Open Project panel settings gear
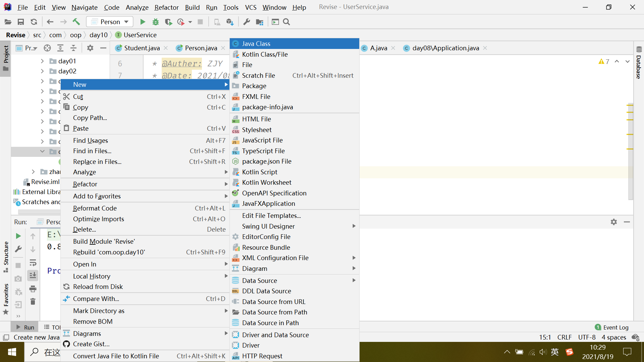 (x=90, y=48)
